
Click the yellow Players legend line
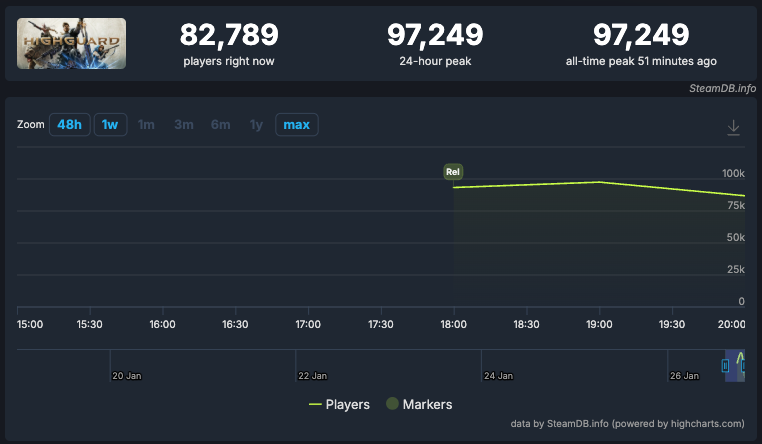coord(315,404)
